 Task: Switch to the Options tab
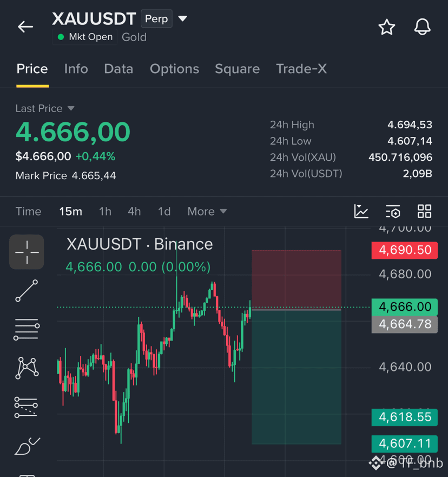(x=174, y=69)
